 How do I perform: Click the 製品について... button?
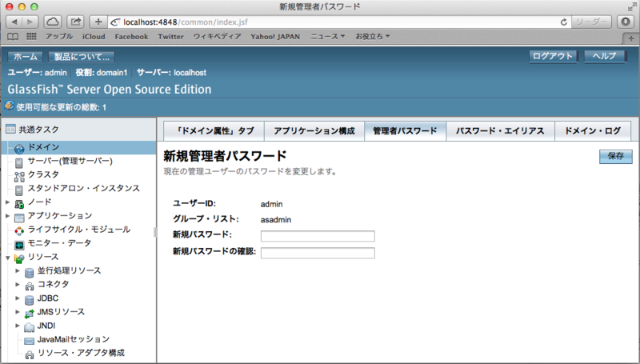(82, 57)
